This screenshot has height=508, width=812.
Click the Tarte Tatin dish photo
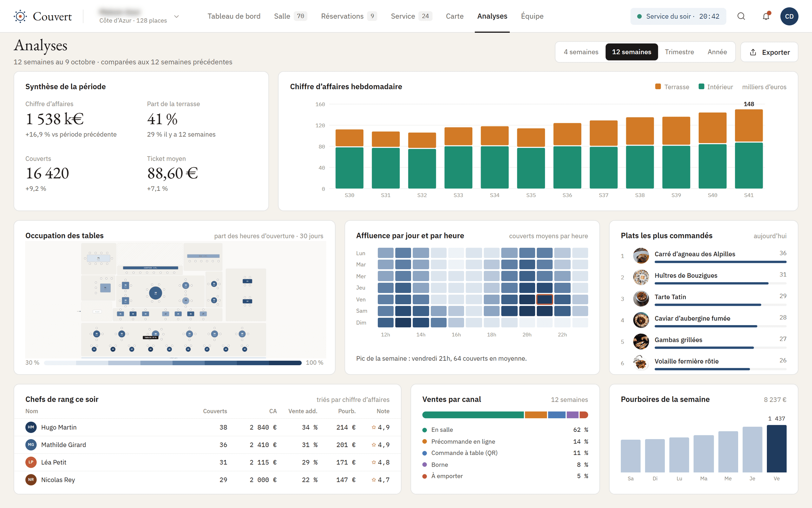pyautogui.click(x=641, y=299)
